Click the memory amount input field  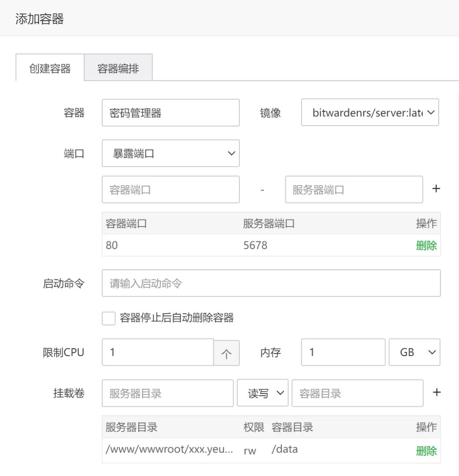click(x=343, y=352)
